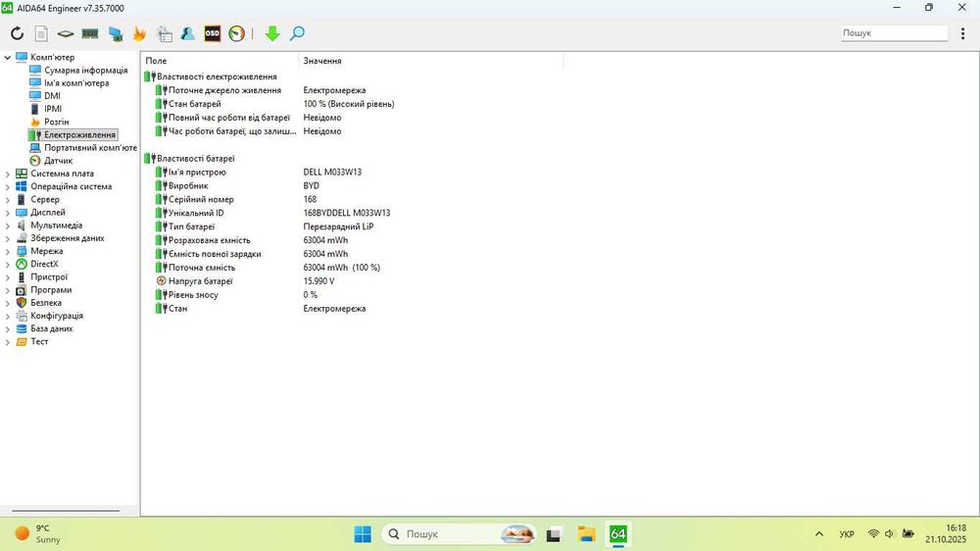
Task: Click the taskbar Пошук search box
Action: coord(458,534)
